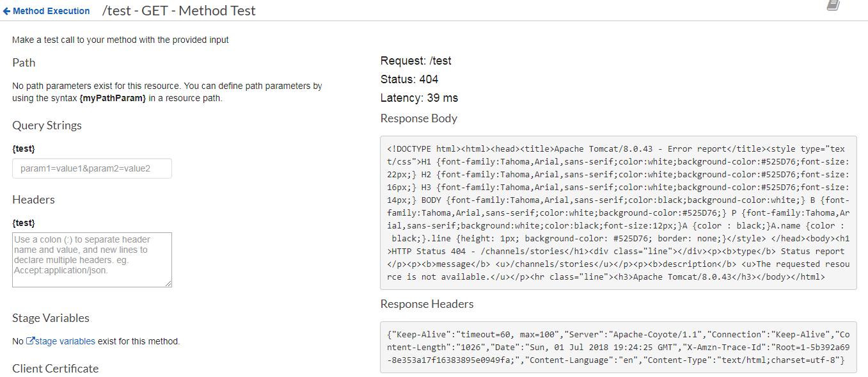
Task: Click the external-link icon before stage variables
Action: [x=30, y=341]
